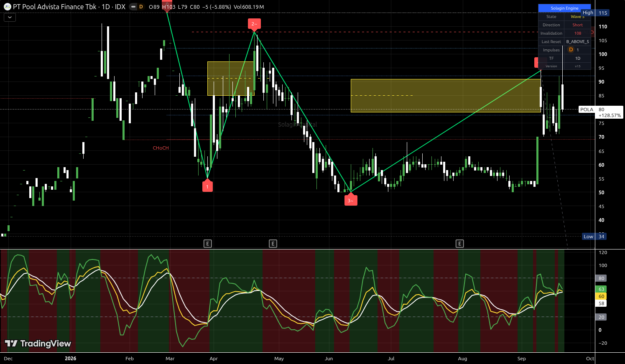
Task: Click the Last Reset label in the table
Action: click(551, 42)
